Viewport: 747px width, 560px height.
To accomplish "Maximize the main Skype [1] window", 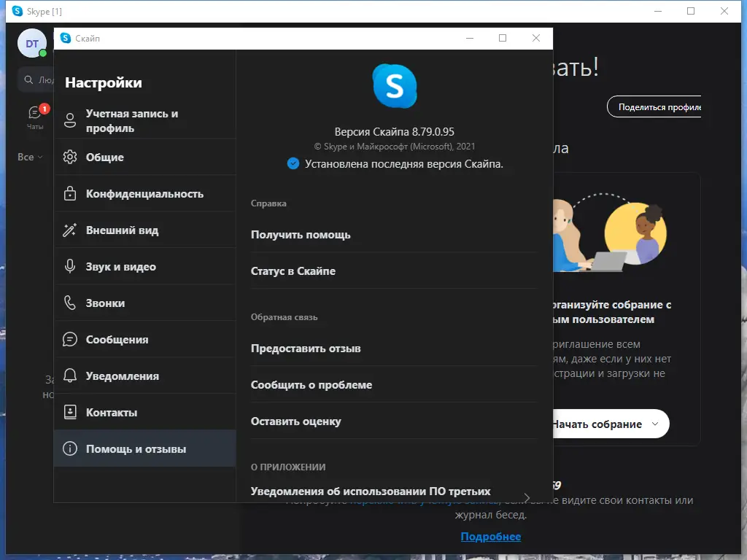I will [691, 11].
